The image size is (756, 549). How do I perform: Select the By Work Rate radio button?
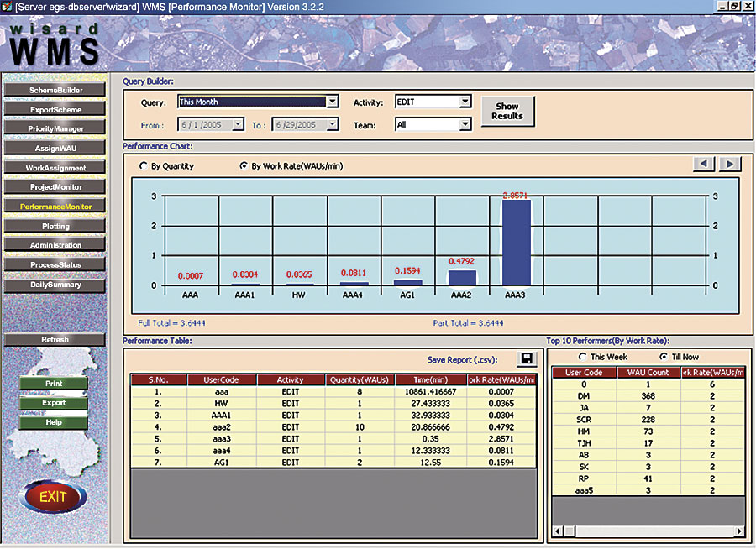[244, 166]
